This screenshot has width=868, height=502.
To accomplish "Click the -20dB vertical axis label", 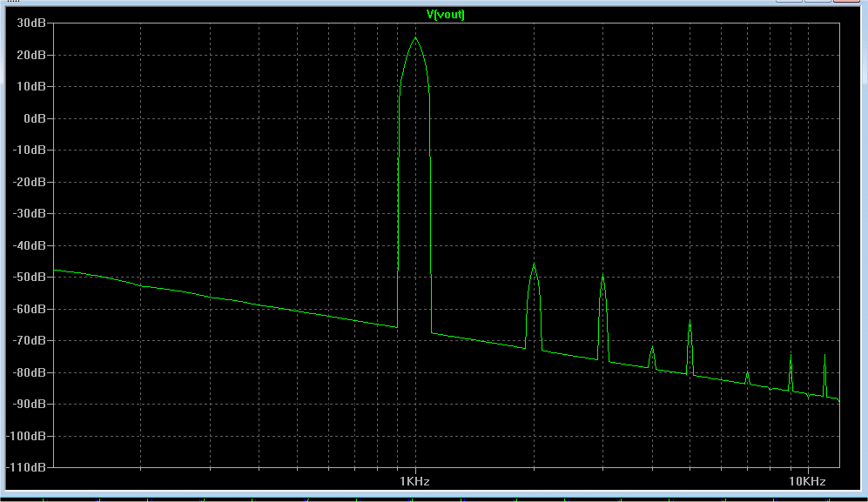I will coord(29,182).
